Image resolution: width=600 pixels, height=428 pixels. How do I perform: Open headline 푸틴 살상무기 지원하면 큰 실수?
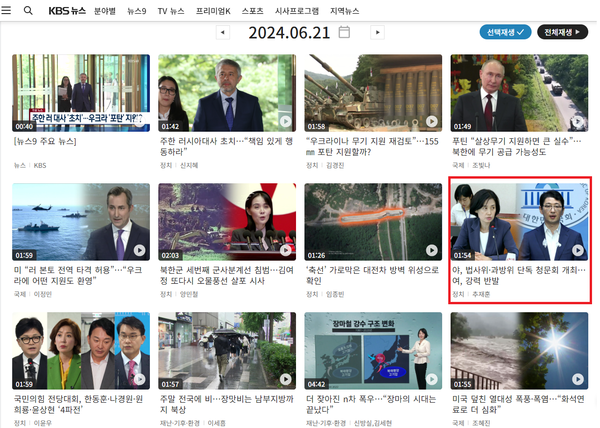[517, 146]
